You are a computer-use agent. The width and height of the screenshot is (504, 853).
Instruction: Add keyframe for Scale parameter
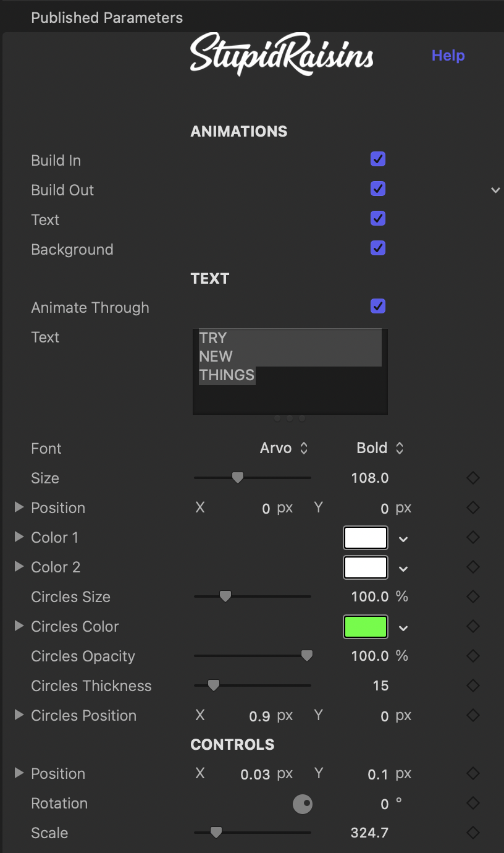tap(473, 833)
